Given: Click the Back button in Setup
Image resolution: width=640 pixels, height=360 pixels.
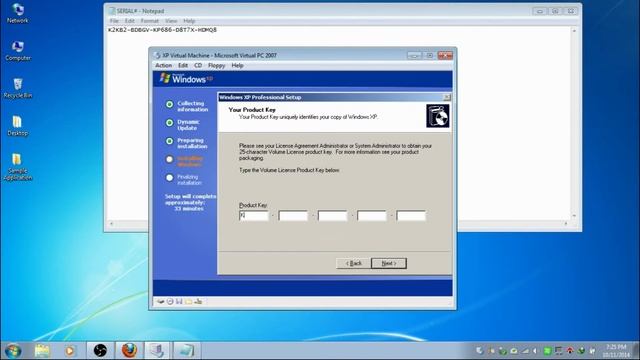Looking at the screenshot, I should click(353, 263).
